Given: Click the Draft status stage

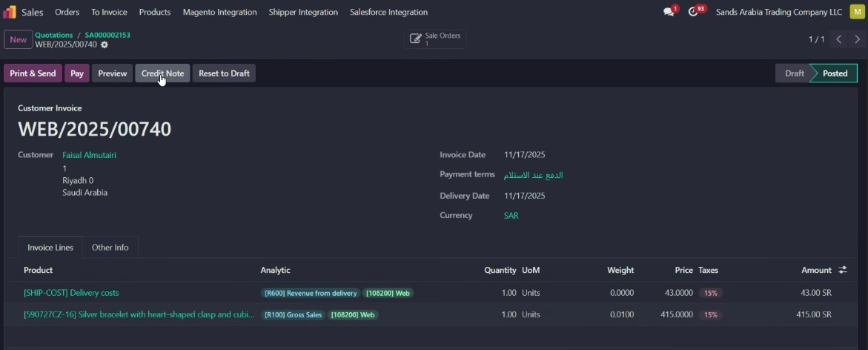Looking at the screenshot, I should tap(795, 73).
